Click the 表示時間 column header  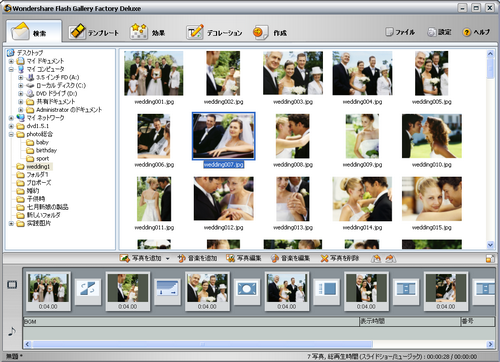click(409, 321)
